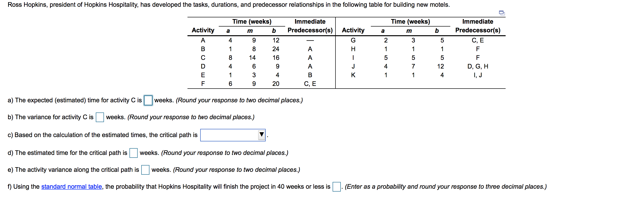Click the expected time for activity C field
644x208 pixels.
click(148, 100)
